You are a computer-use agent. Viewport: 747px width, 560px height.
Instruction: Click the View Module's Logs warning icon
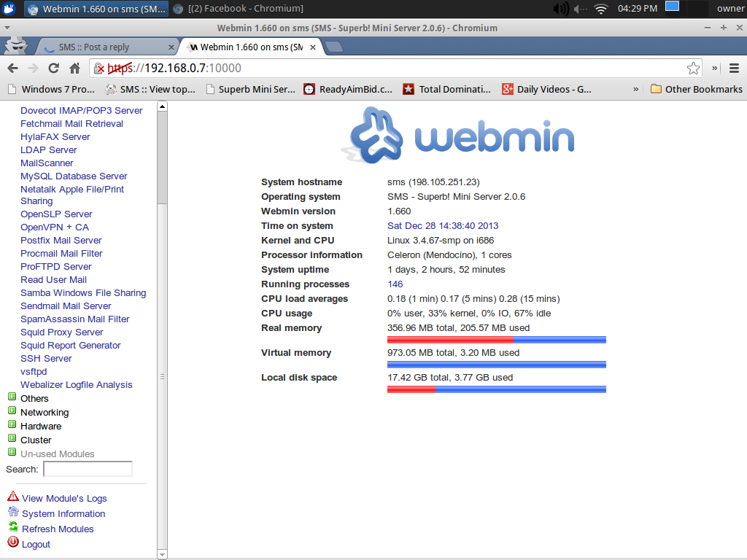[12, 497]
